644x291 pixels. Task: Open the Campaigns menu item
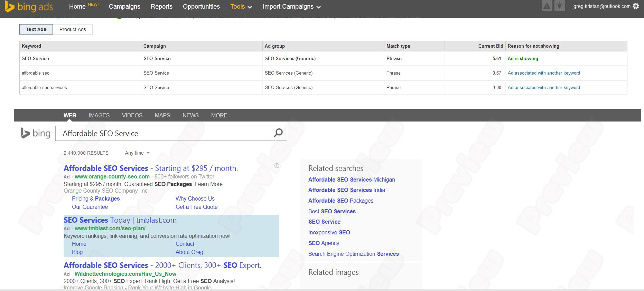click(124, 7)
